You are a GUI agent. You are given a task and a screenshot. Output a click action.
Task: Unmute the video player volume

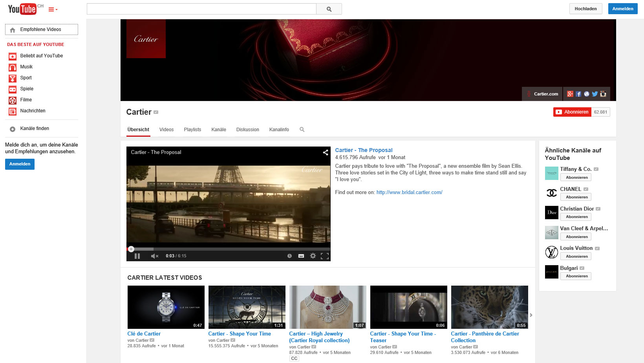(155, 256)
